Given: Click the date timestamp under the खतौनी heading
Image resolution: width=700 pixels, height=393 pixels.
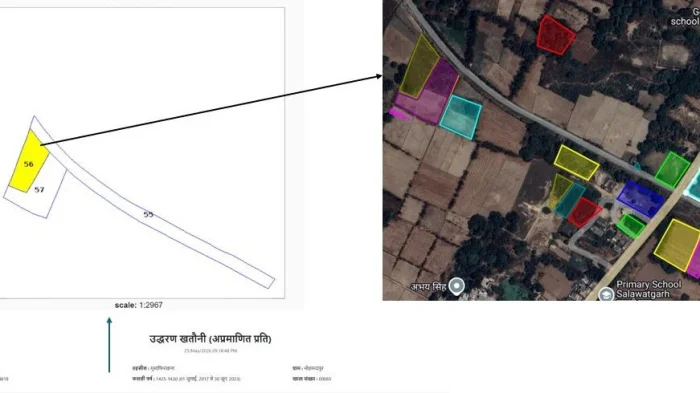Looking at the screenshot, I should (x=211, y=351).
